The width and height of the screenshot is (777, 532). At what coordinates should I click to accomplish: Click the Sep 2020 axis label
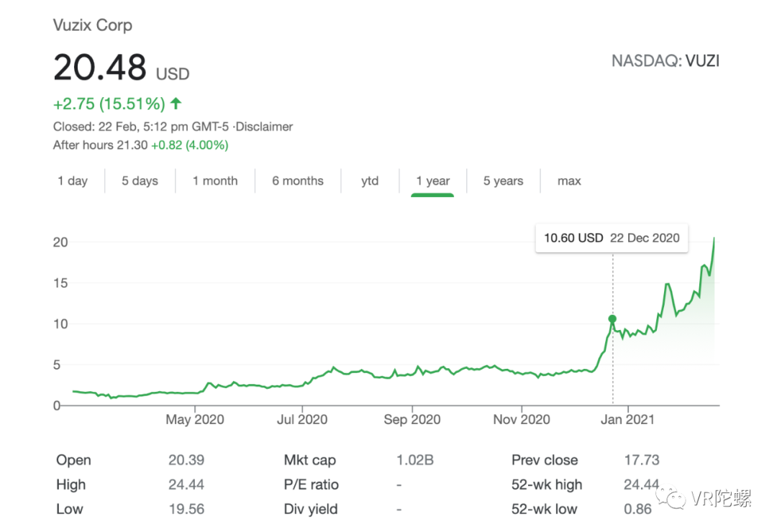point(412,420)
